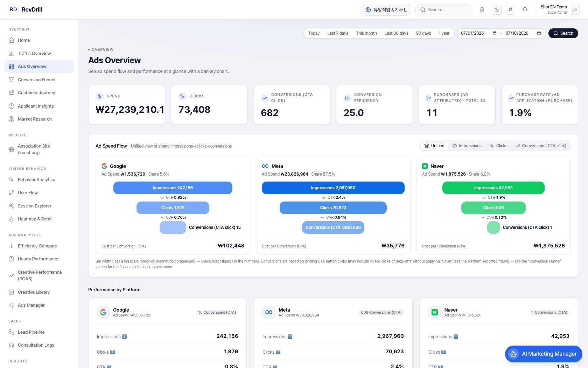Expand Google CTR 0.82% chevron
This screenshot has height=368, width=588.
[162, 198]
